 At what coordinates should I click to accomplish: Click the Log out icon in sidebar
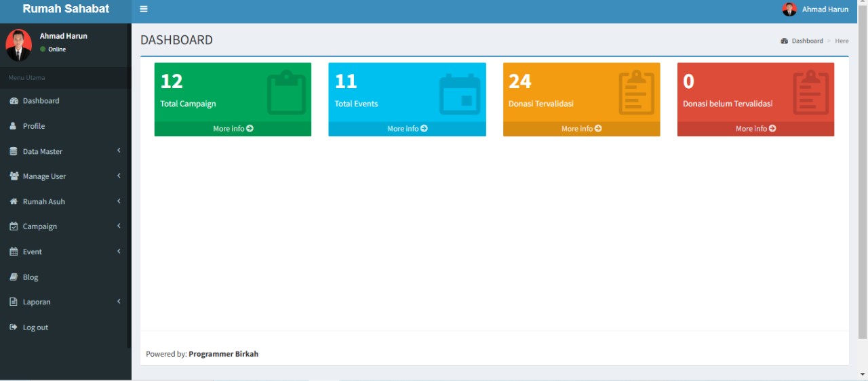pos(14,327)
